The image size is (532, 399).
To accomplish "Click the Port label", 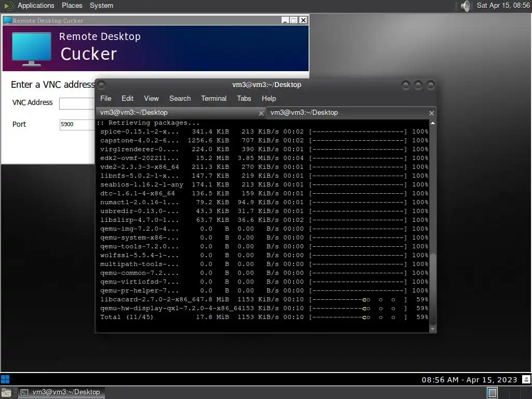I will 19,124.
